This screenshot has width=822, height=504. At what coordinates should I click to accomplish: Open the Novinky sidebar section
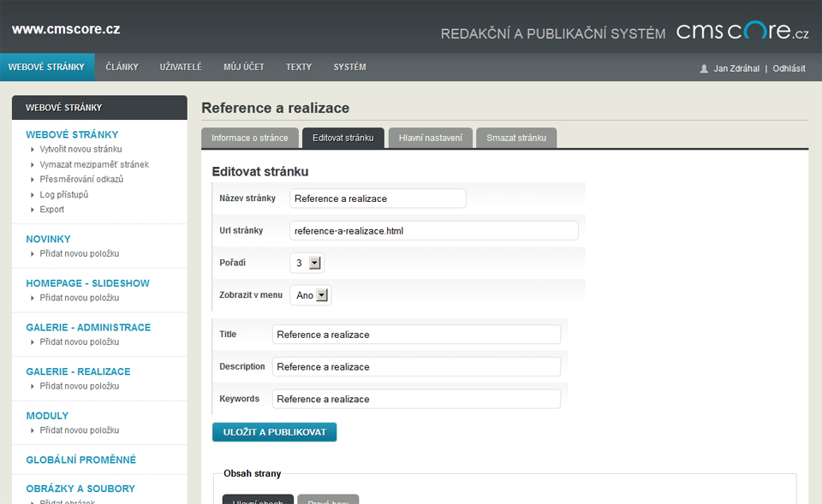click(x=48, y=239)
